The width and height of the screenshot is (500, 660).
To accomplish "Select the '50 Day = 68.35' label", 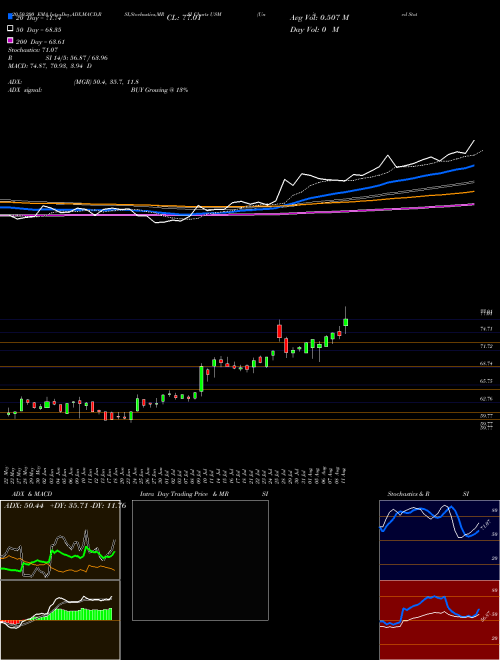I will [x=39, y=30].
